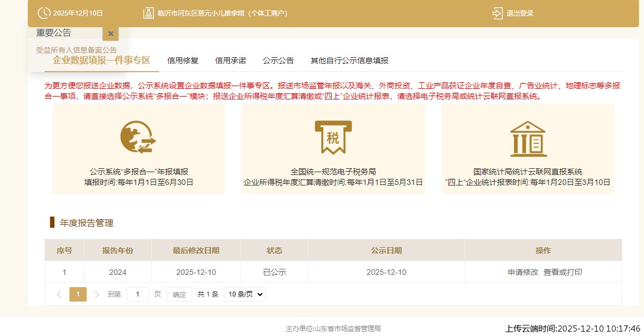Click page number 1 in pagination
Viewport: 644px width, 336px height.
[78, 294]
